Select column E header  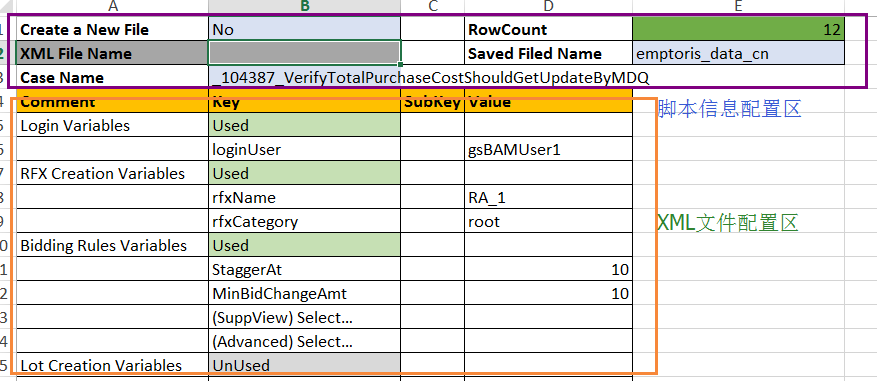(738, 6)
